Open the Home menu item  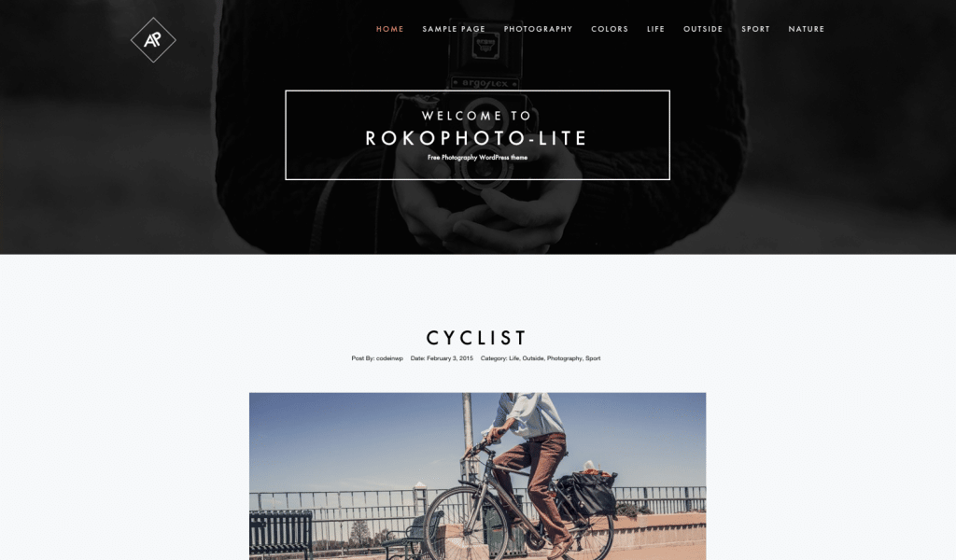click(389, 29)
